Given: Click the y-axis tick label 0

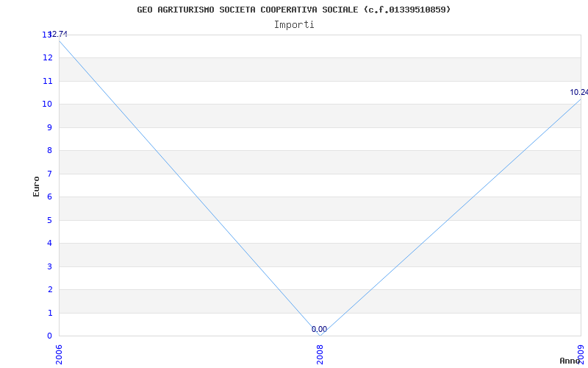Looking at the screenshot, I should 49,336.
